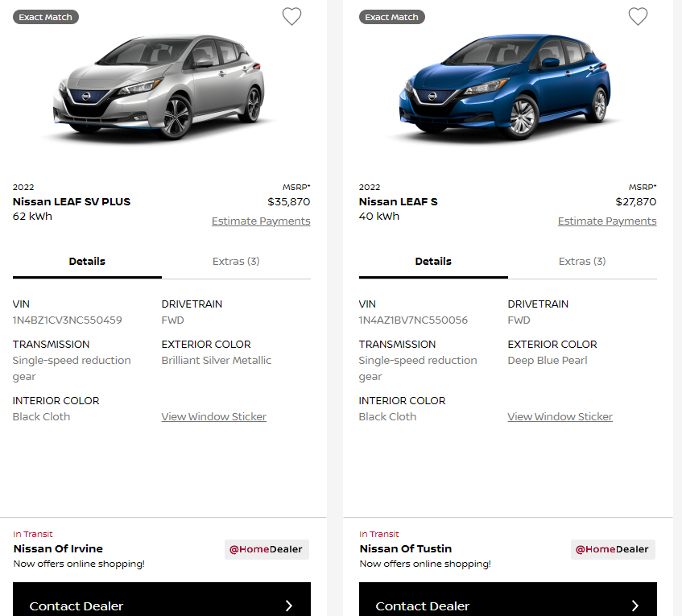This screenshot has width=682, height=616.
Task: Click In Transit status above Nissan Of Irvine
Action: pos(33,534)
